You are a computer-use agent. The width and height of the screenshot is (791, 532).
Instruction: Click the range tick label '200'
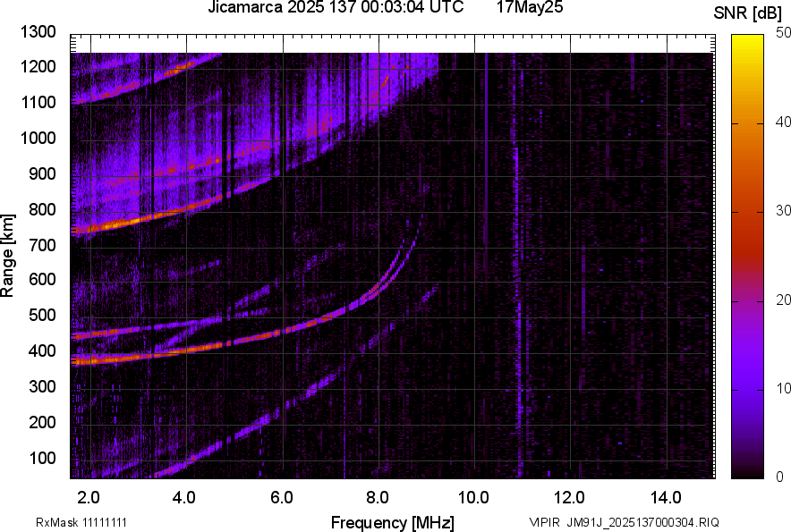(x=42, y=422)
